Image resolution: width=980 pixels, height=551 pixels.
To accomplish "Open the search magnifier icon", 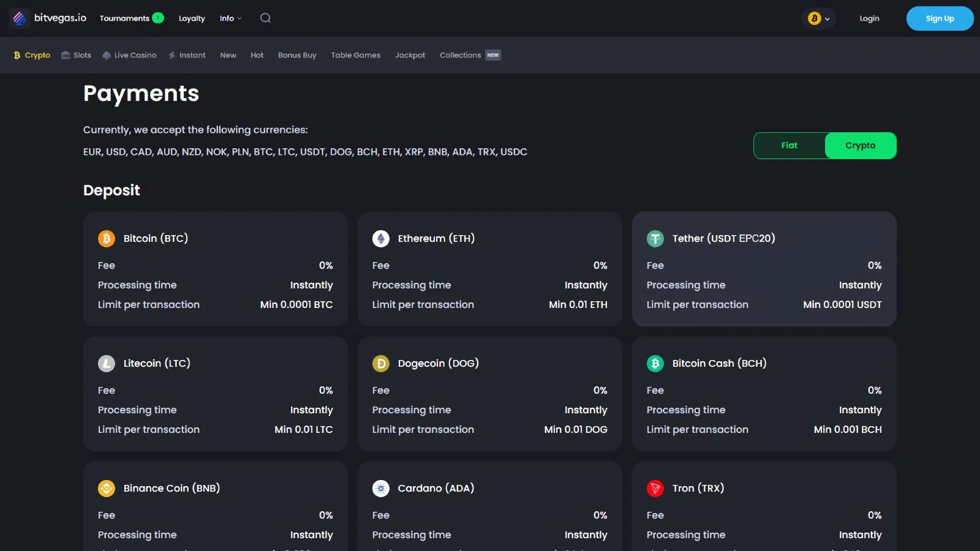I will coord(265,18).
